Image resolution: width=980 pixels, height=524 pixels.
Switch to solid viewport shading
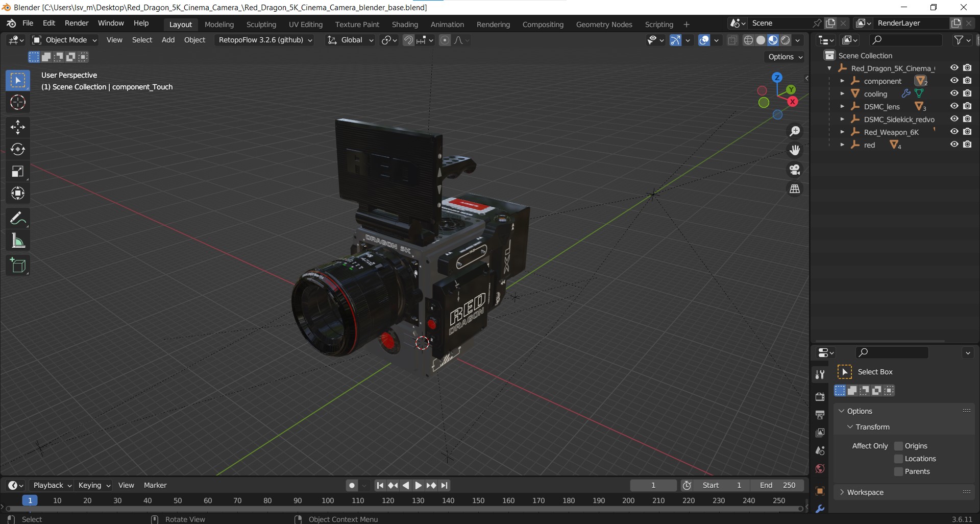pos(761,40)
